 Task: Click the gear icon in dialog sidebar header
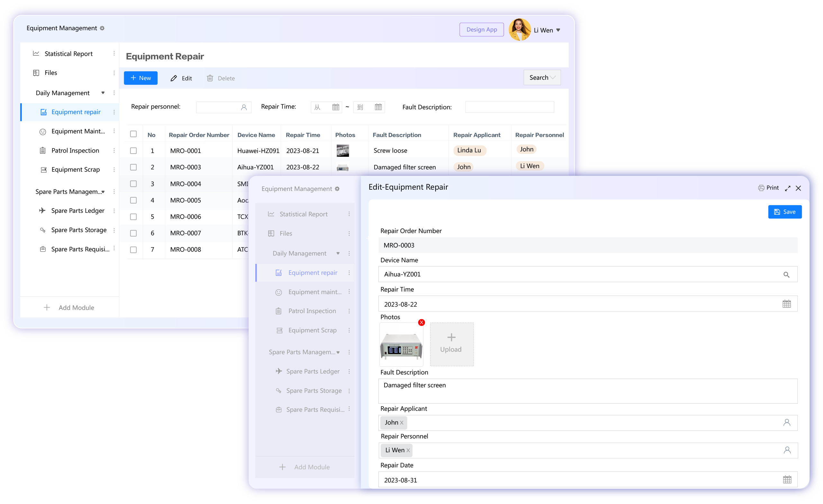[337, 189]
